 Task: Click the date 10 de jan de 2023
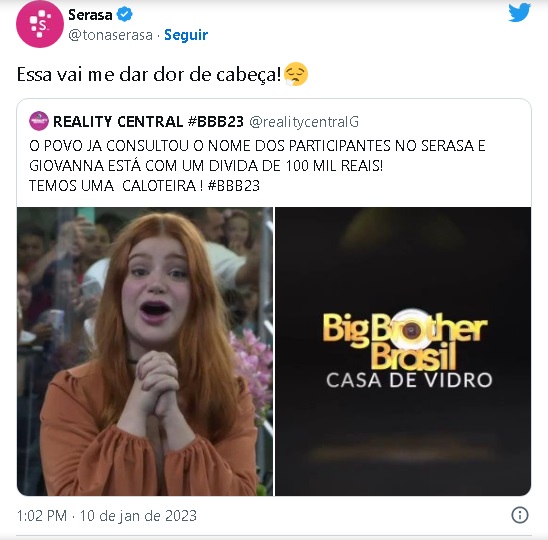point(138,516)
